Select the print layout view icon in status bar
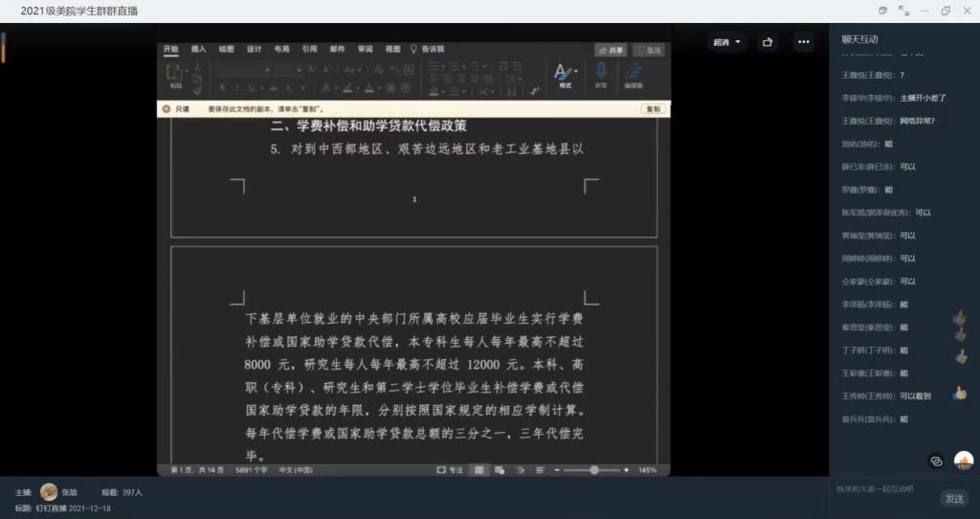This screenshot has width=980, height=519. point(479,470)
